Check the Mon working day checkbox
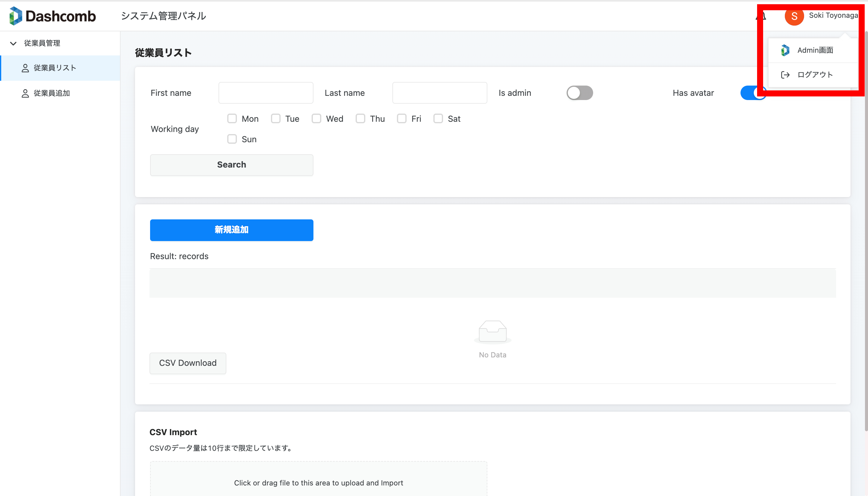868x496 pixels. (x=232, y=118)
